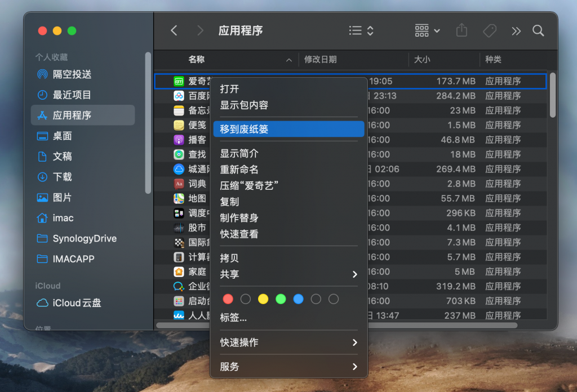
Task: Choose 显示包内容 in the context menu
Action: point(288,105)
